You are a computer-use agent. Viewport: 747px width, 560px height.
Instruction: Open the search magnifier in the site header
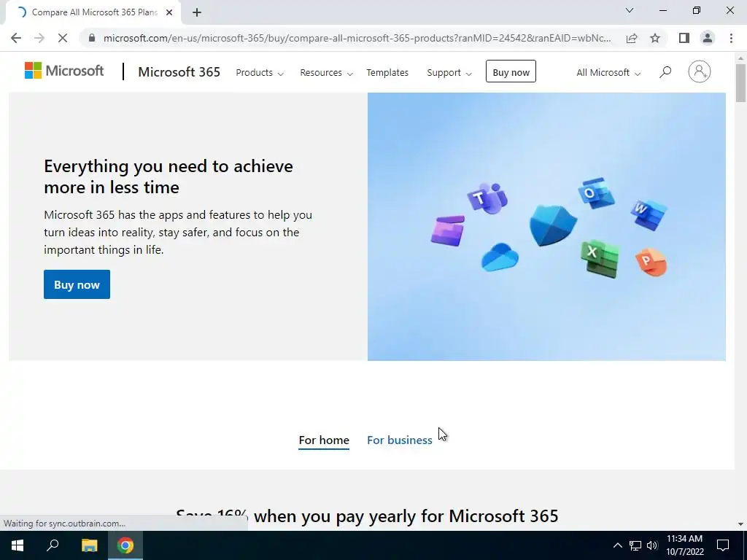pos(665,72)
